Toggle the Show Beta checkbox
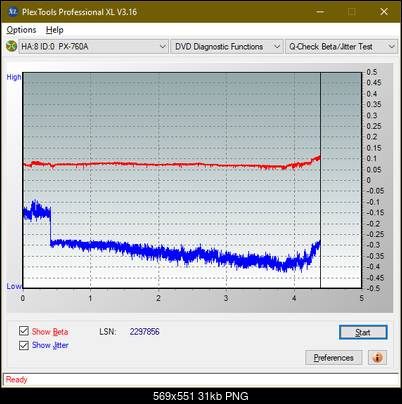Image resolution: width=402 pixels, height=404 pixels. pyautogui.click(x=24, y=331)
